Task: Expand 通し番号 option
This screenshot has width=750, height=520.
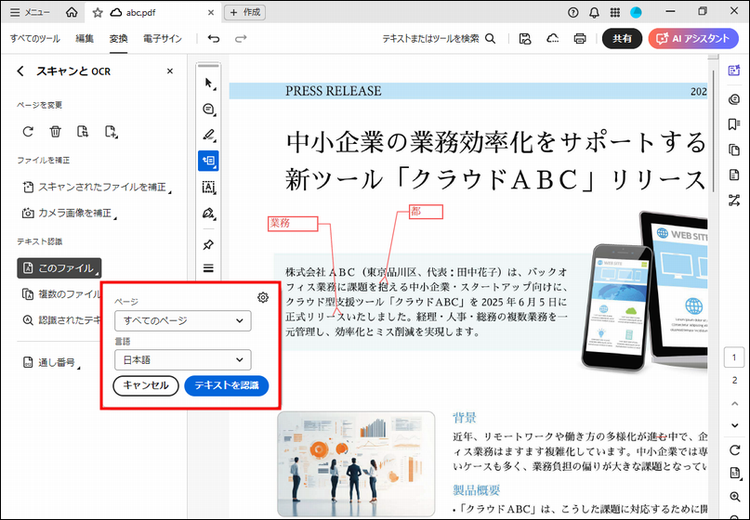Action: tap(51, 363)
